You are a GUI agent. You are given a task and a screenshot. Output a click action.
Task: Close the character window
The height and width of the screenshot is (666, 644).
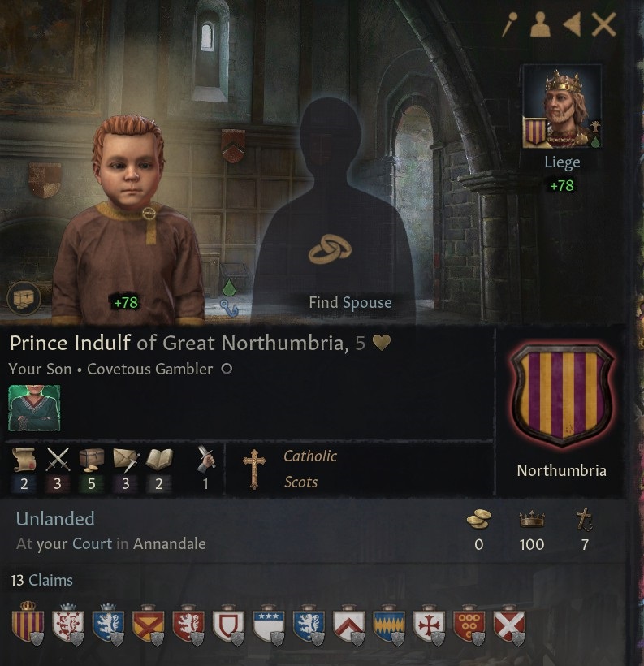pos(604,24)
